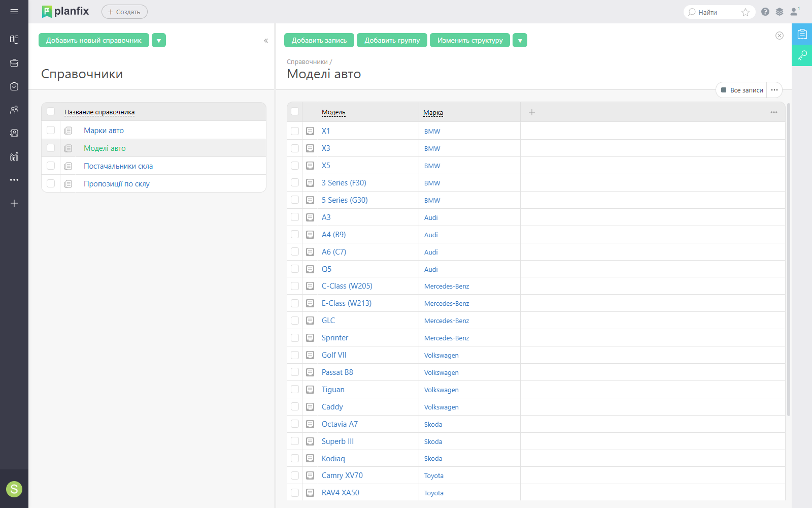The image size is (812, 508).
Task: Open the Audi link in Q5 row
Action: coord(431,269)
